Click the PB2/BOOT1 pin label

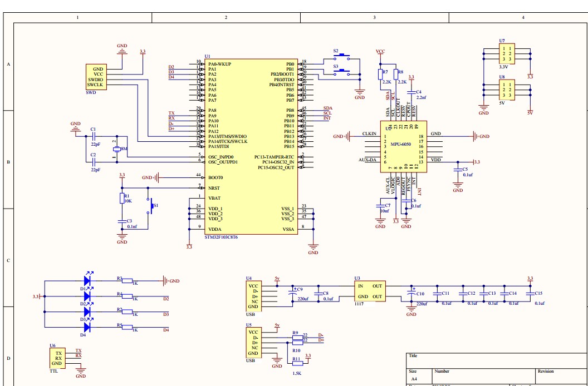[x=282, y=75]
